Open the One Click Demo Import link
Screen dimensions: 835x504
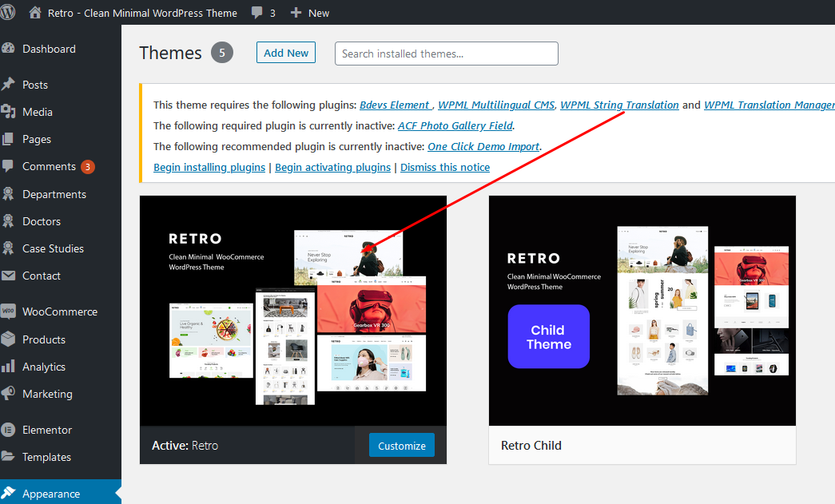point(483,146)
